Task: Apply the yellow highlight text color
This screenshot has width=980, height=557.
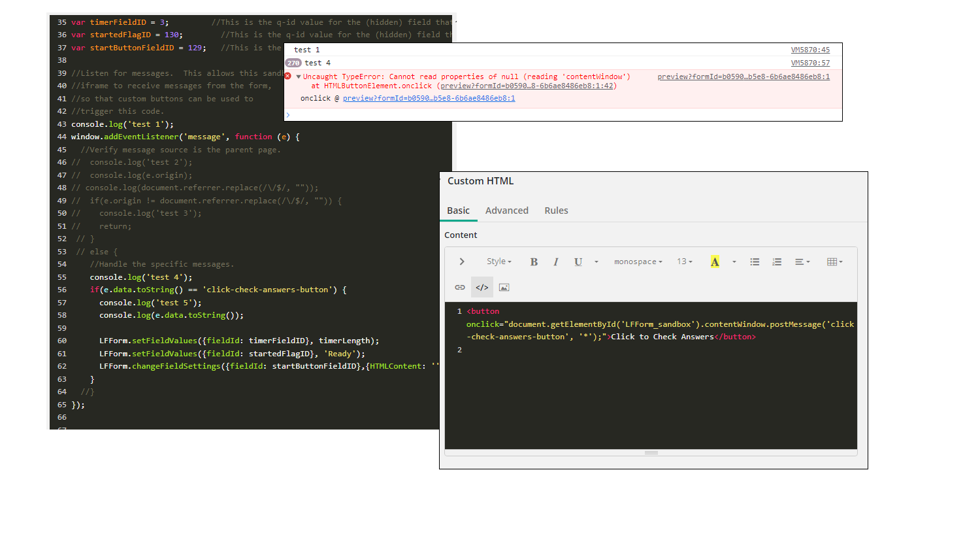Action: pyautogui.click(x=715, y=262)
